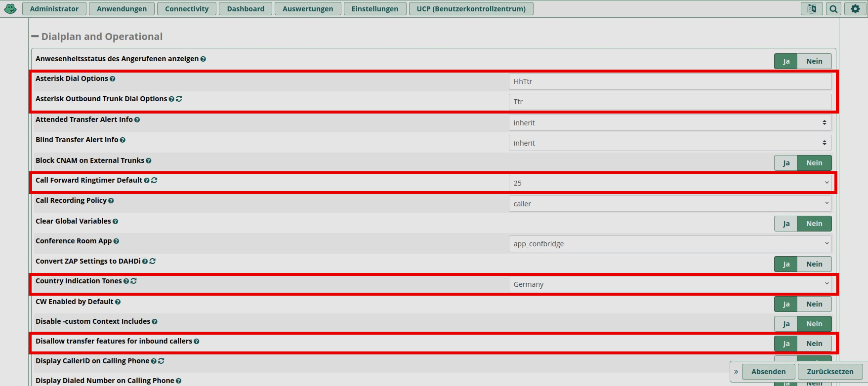Click help icon beside Call Recording Policy
The width and height of the screenshot is (868, 386).
[111, 201]
